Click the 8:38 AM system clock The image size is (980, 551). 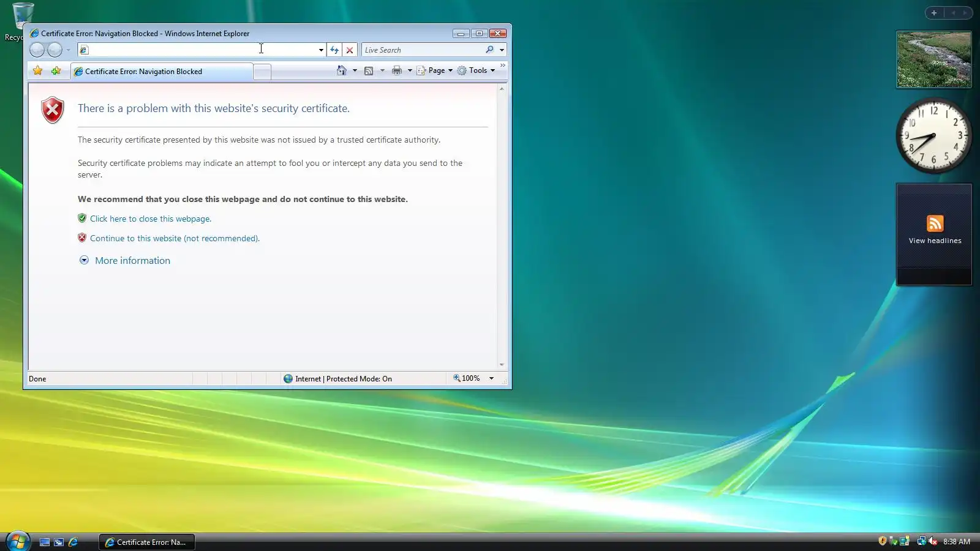(957, 542)
